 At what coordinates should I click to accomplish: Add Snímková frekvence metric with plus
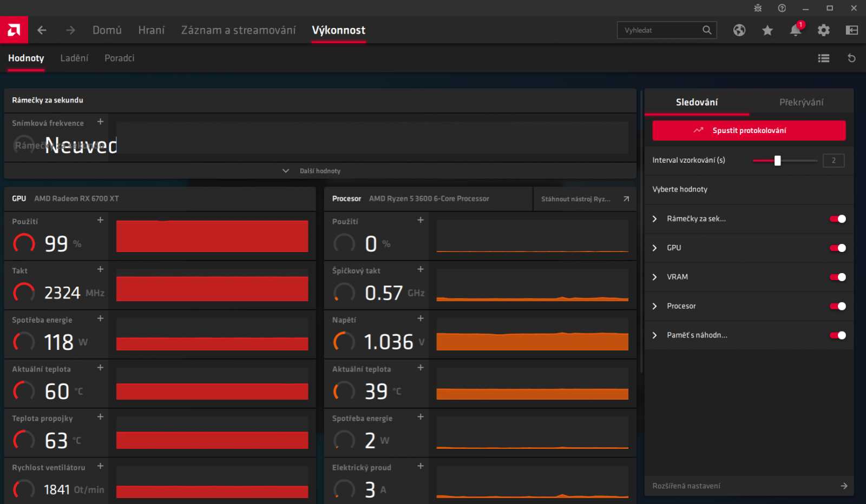click(x=100, y=122)
